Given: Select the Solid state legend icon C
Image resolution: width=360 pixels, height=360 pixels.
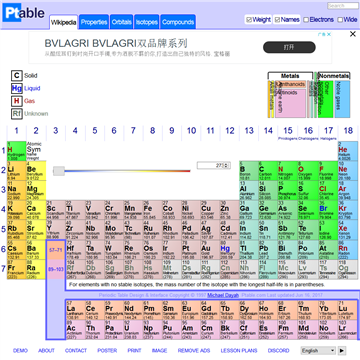Looking at the screenshot, I should click(17, 76).
